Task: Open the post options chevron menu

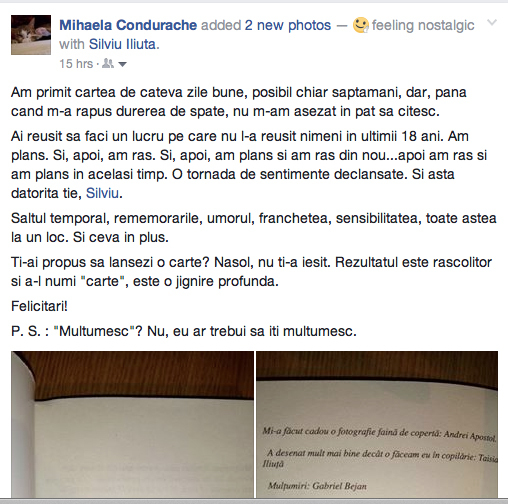Action: 492,22
